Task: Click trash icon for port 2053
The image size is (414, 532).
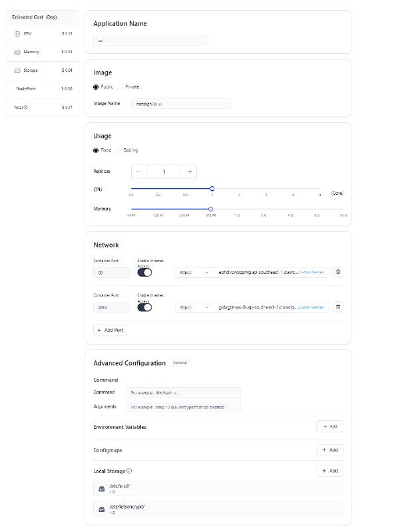Action: coord(338,307)
